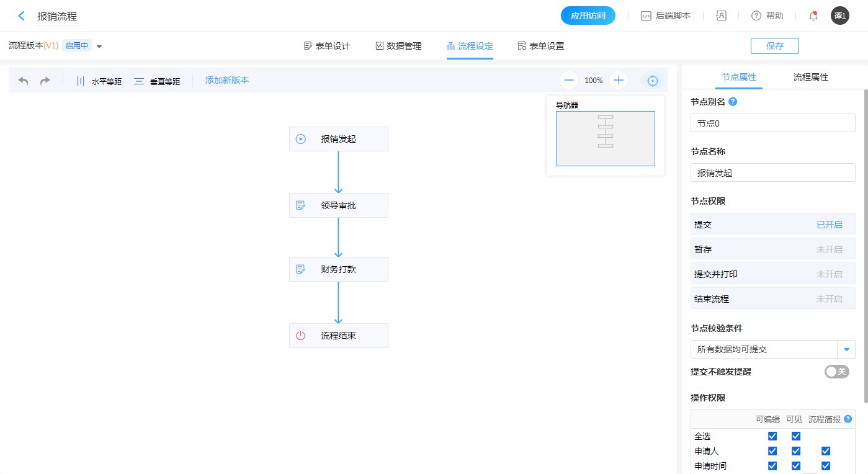Switch to the 流程属性 tab
This screenshot has height=474, width=868.
click(x=810, y=78)
